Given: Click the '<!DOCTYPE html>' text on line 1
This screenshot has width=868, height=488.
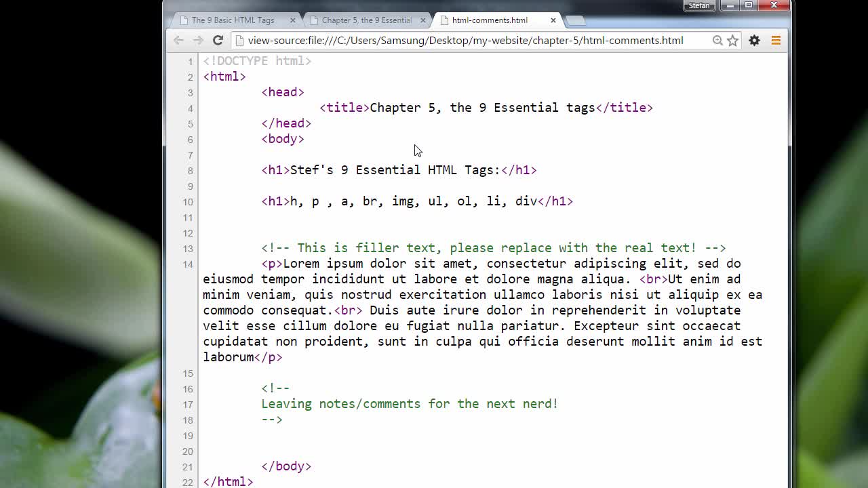Looking at the screenshot, I should tap(257, 61).
